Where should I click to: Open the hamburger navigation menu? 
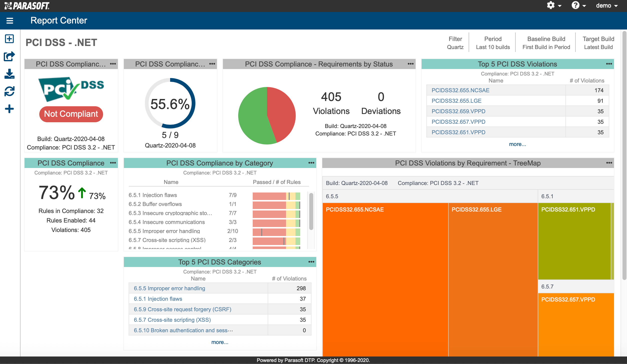tap(10, 20)
